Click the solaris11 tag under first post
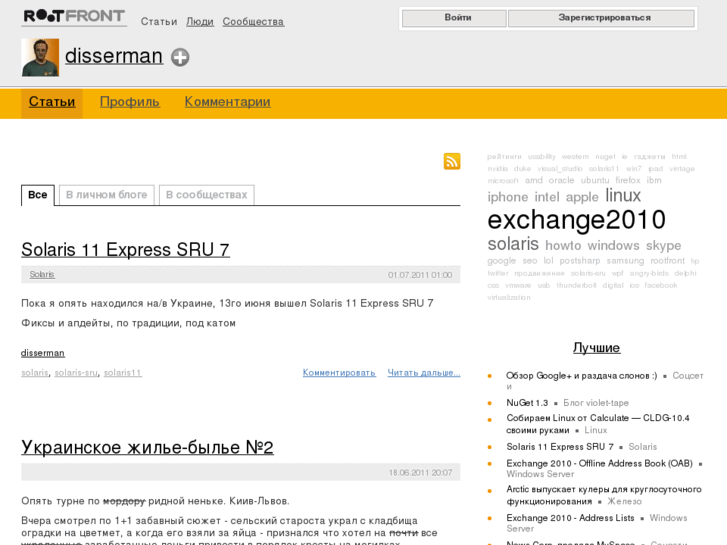The height and width of the screenshot is (545, 727). (x=123, y=372)
